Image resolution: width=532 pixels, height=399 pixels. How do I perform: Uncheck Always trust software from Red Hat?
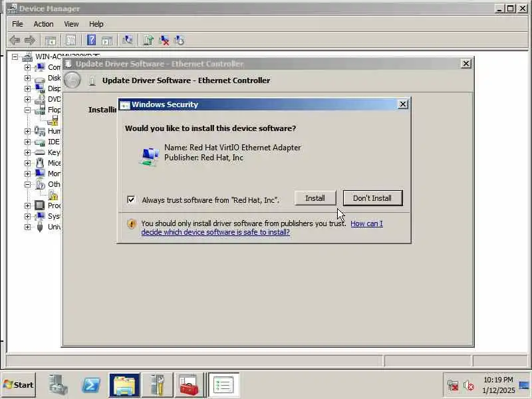point(131,199)
